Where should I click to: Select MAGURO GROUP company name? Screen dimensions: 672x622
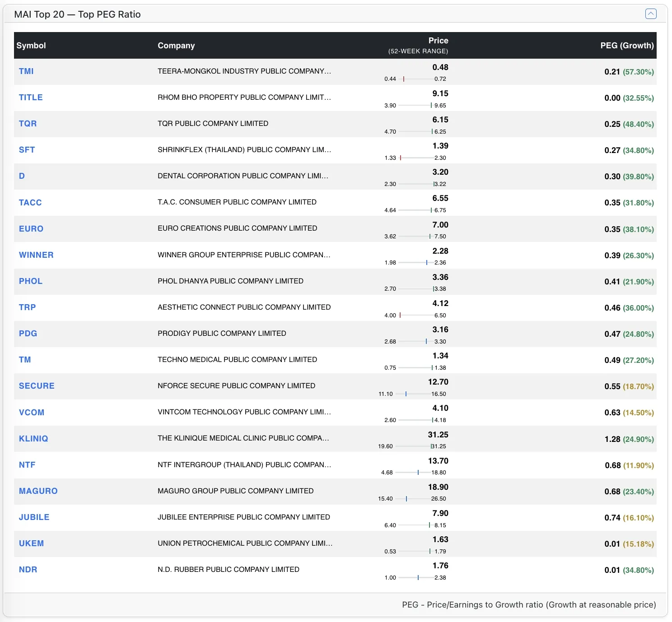[236, 491]
